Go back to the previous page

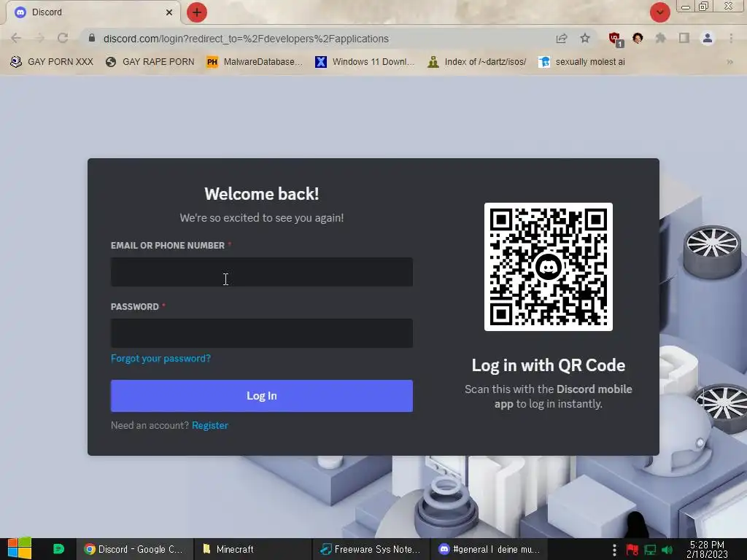coord(16,38)
